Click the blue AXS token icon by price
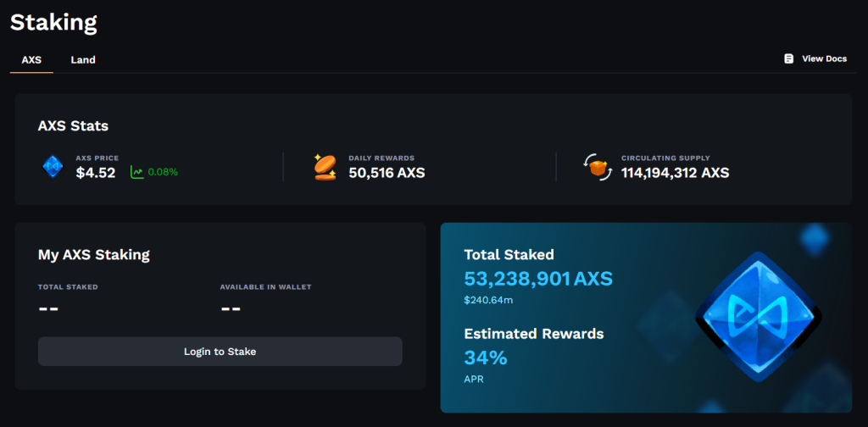 (53, 167)
